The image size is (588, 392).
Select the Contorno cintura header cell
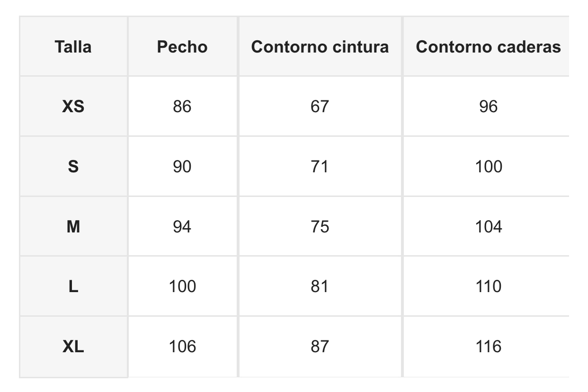click(320, 47)
